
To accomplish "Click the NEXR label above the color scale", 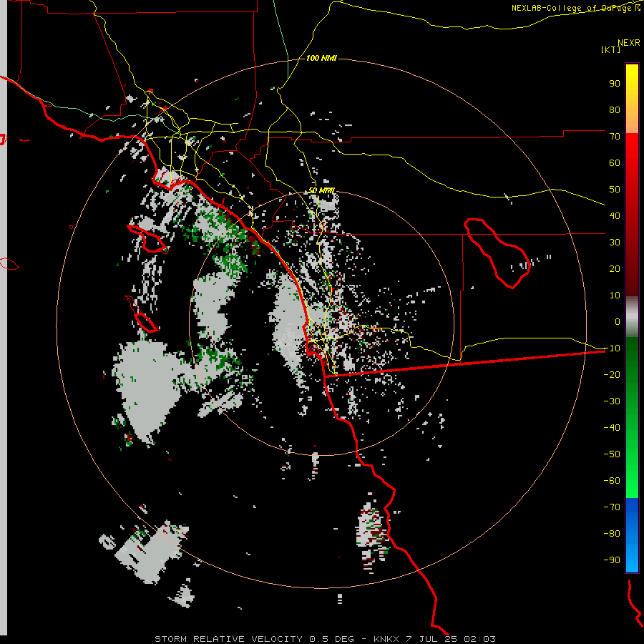I will point(628,43).
